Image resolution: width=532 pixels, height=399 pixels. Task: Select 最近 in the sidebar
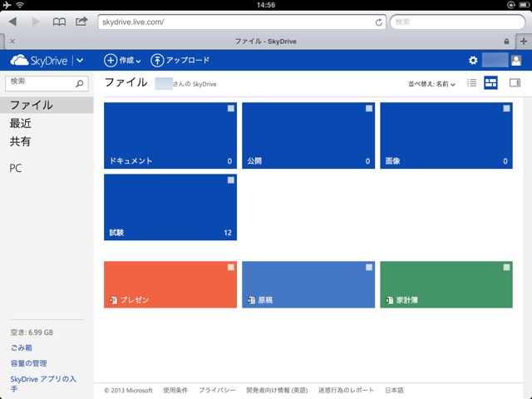point(20,123)
